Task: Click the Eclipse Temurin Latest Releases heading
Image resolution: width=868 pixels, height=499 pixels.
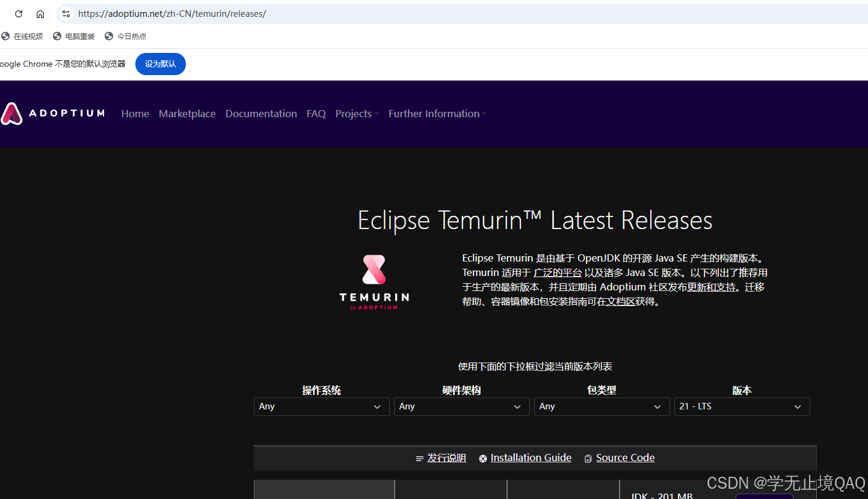Action: (535, 220)
